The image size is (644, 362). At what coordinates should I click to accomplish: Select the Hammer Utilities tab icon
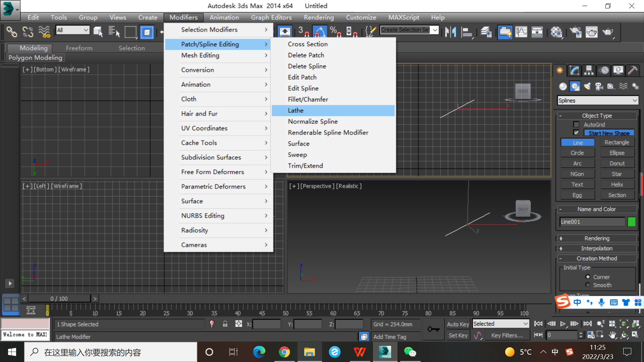tap(633, 70)
